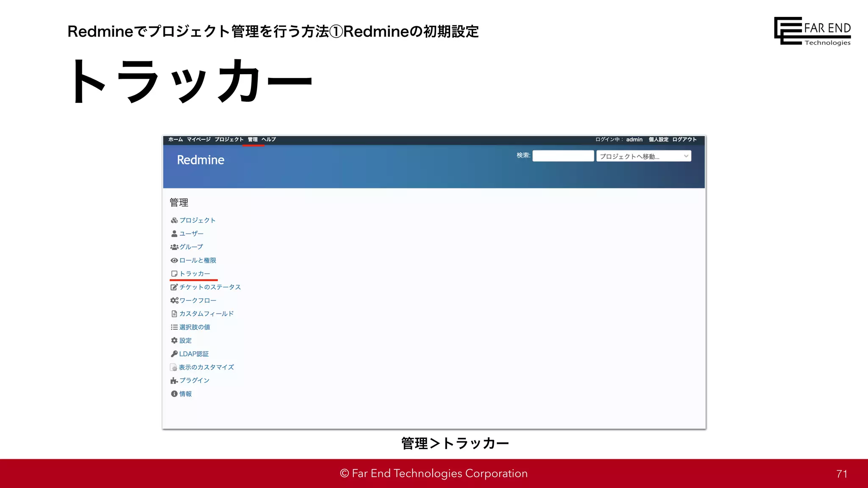Open the ユーザー admin link
The height and width of the screenshot is (488, 868).
192,233
